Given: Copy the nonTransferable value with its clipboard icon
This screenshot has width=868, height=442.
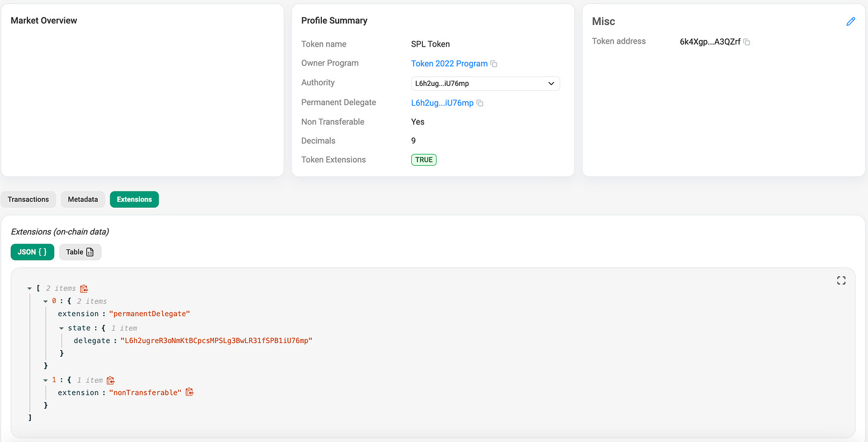Looking at the screenshot, I should point(190,392).
